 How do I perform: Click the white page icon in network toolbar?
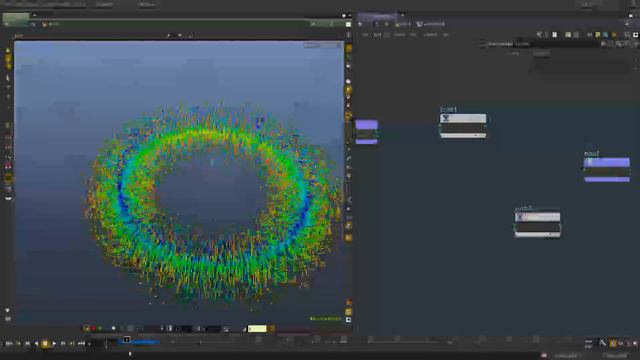(x=555, y=35)
